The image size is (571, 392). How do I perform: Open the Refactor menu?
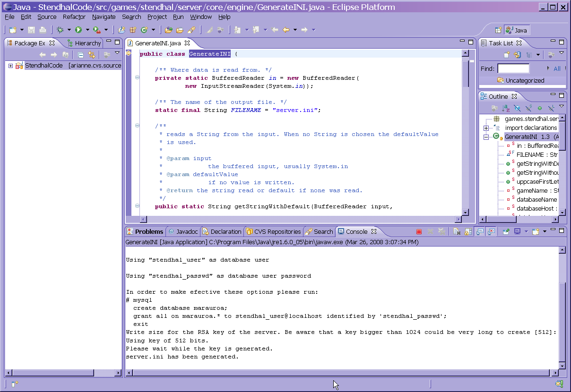coord(74,17)
